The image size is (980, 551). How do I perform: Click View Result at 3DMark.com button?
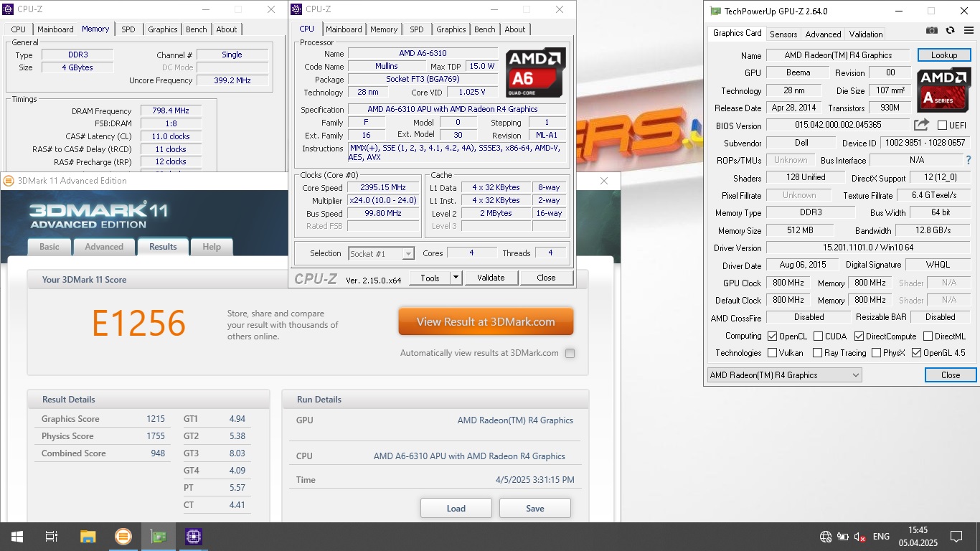click(x=486, y=321)
